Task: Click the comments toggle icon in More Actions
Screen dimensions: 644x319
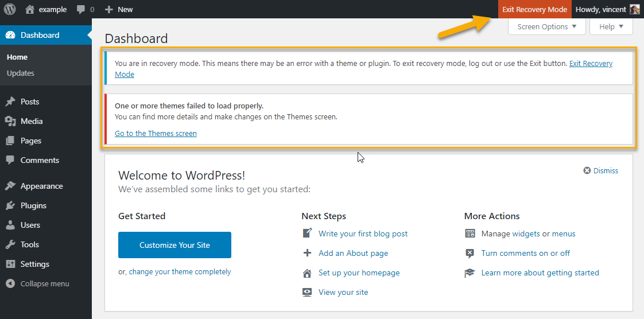Action: pyautogui.click(x=470, y=254)
